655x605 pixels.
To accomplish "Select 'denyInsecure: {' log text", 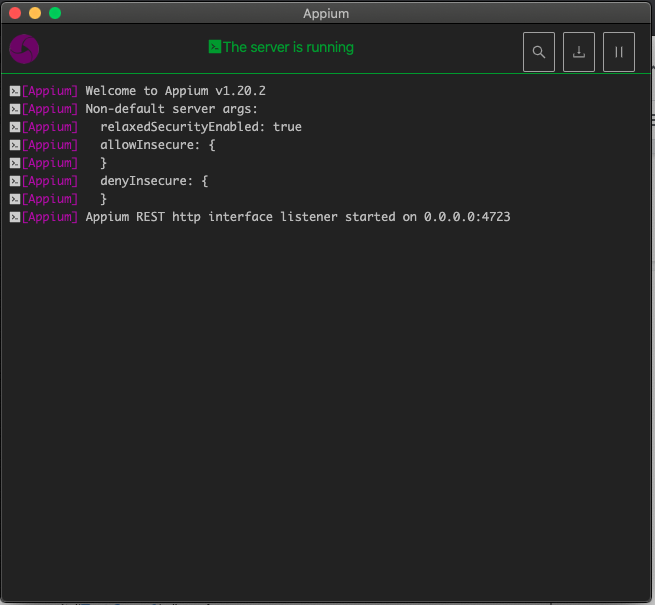I will coord(154,180).
